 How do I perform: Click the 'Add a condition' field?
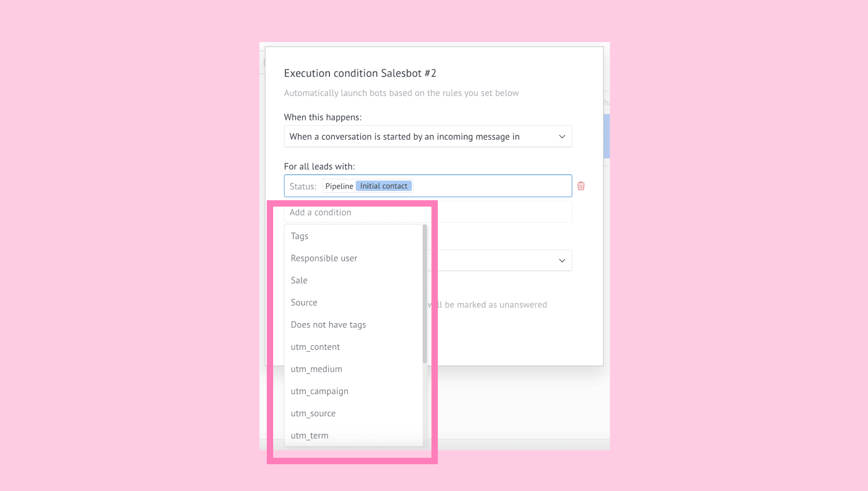click(428, 212)
